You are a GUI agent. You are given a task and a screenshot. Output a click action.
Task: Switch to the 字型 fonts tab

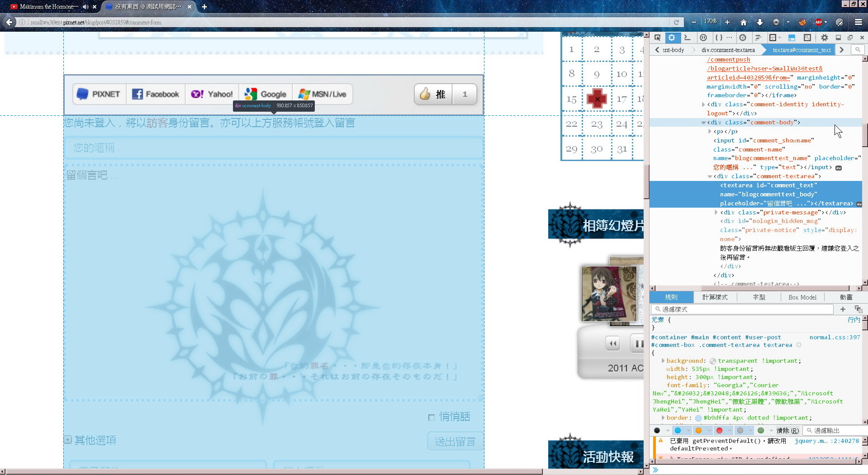pyautogui.click(x=759, y=297)
